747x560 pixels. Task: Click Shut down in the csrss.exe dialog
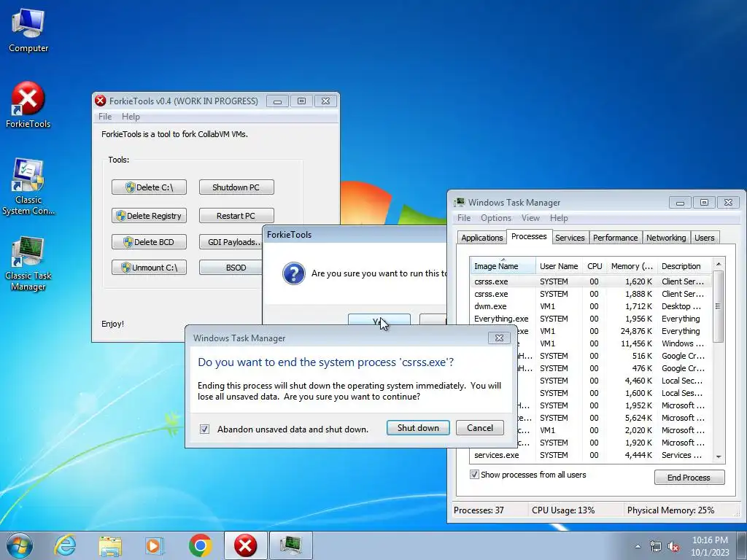coord(418,427)
